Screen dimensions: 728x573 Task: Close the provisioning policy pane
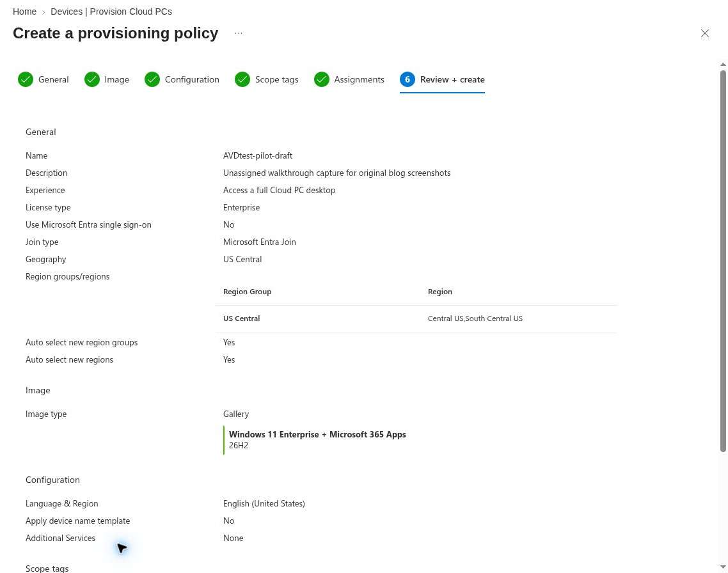pyautogui.click(x=705, y=33)
